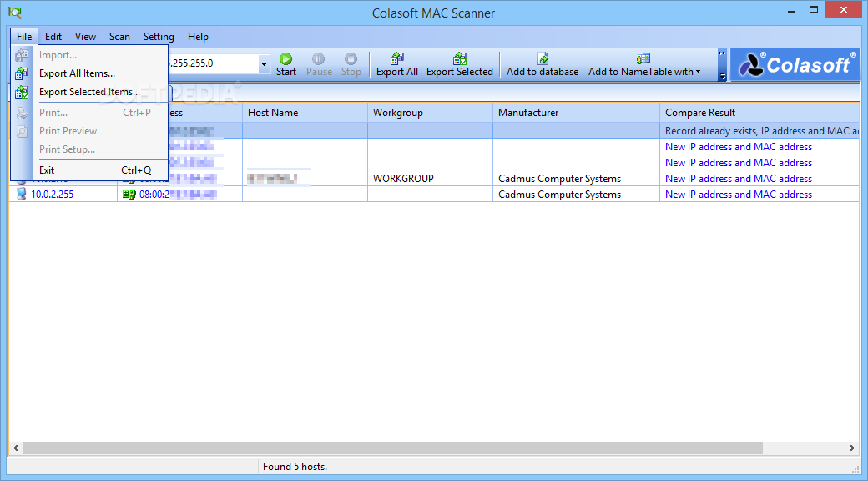Sort by Compare Result column header

point(759,113)
